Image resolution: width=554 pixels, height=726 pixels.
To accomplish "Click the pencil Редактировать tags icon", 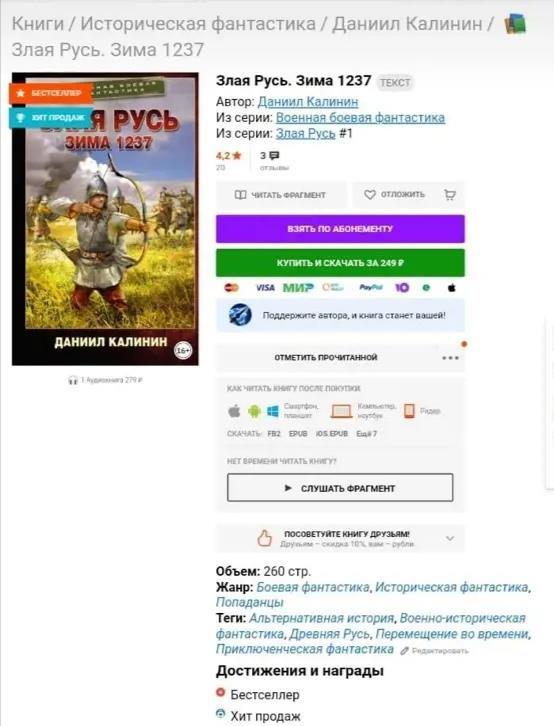I will (405, 651).
